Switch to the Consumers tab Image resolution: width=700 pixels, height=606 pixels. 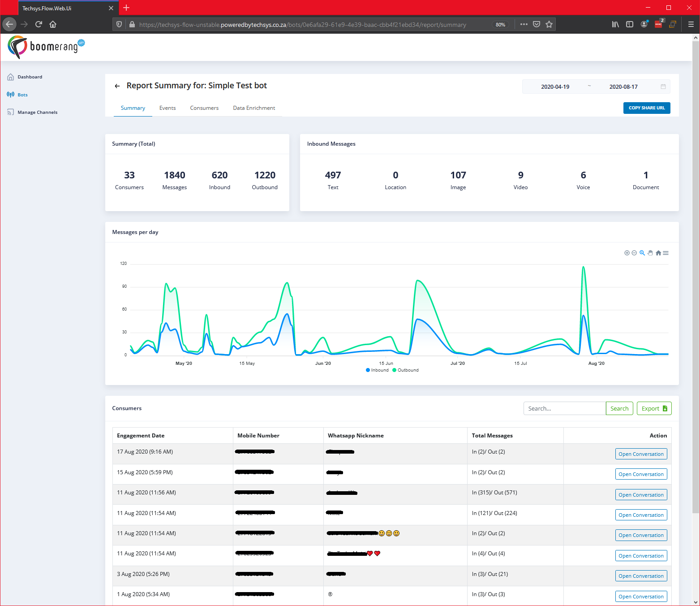(x=204, y=108)
